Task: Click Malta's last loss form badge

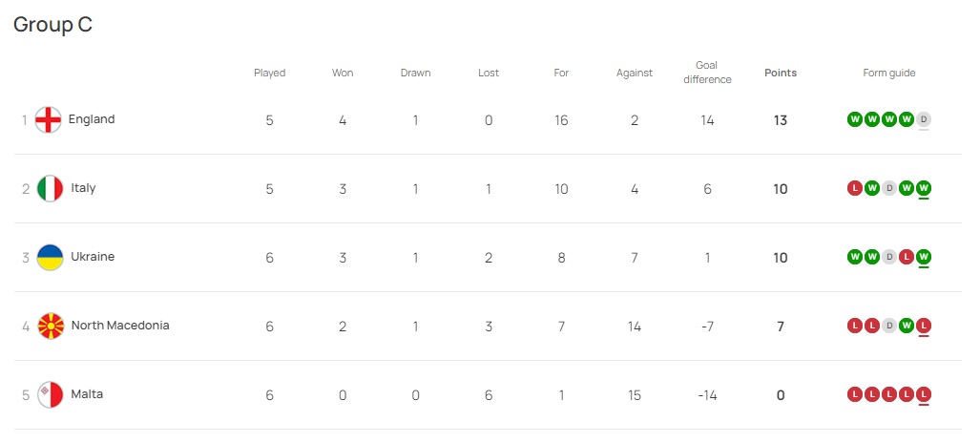Action: [x=924, y=394]
